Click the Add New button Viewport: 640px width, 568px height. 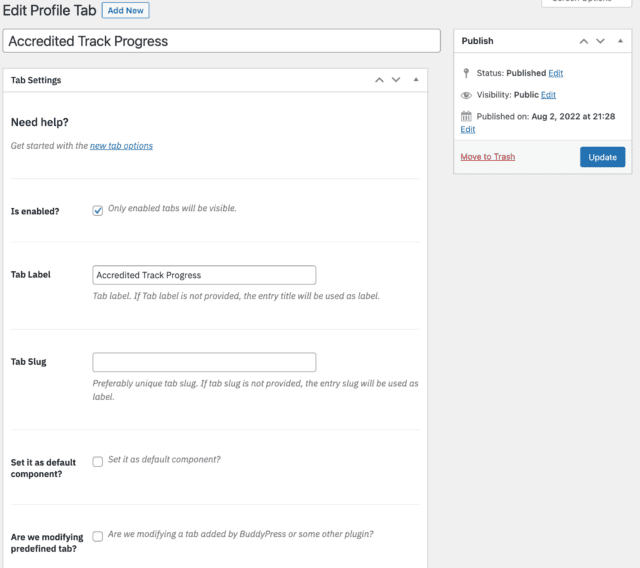[x=125, y=10]
